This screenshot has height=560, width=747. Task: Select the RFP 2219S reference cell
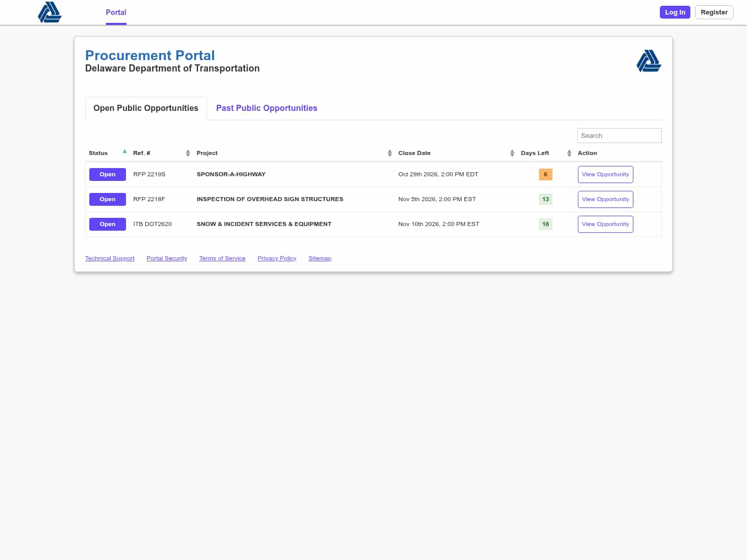click(149, 175)
